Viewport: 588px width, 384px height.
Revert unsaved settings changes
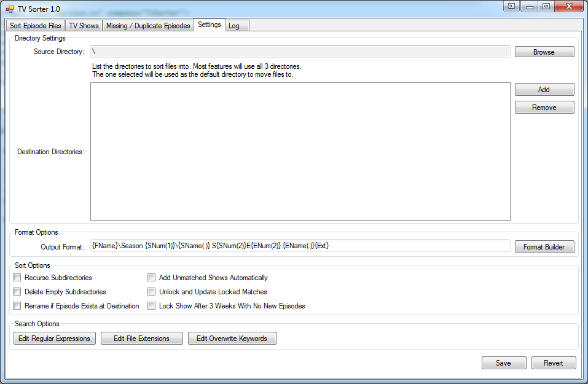[x=553, y=362]
